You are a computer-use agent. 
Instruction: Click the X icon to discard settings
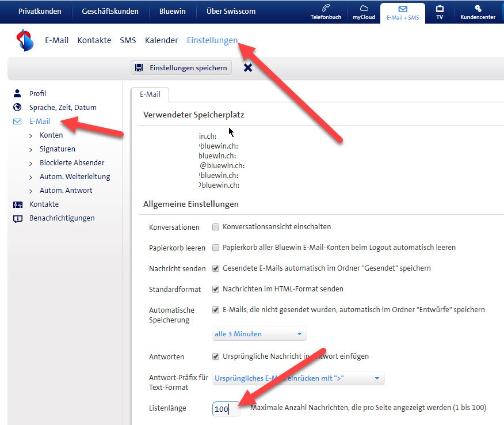tap(248, 68)
